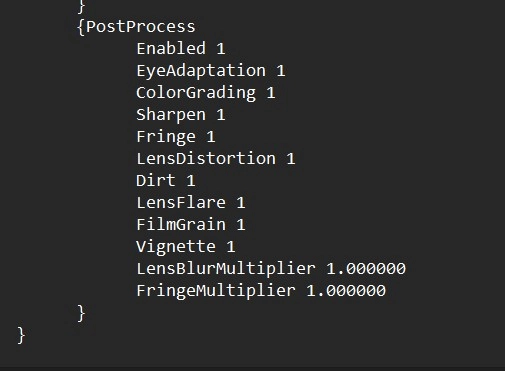505x371 pixels.
Task: Click the closing brace of PostProcess block
Action: pos(81,313)
